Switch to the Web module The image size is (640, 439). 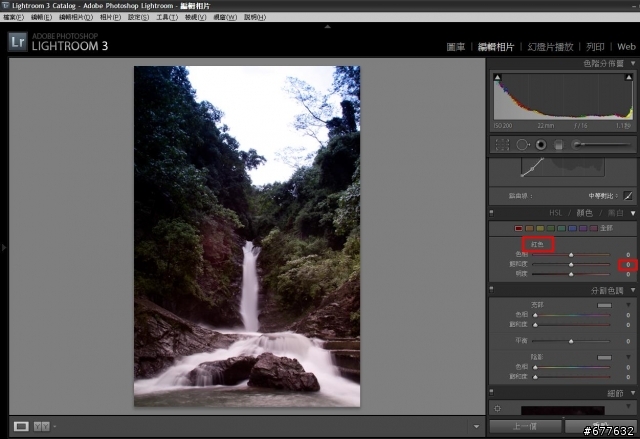point(626,47)
